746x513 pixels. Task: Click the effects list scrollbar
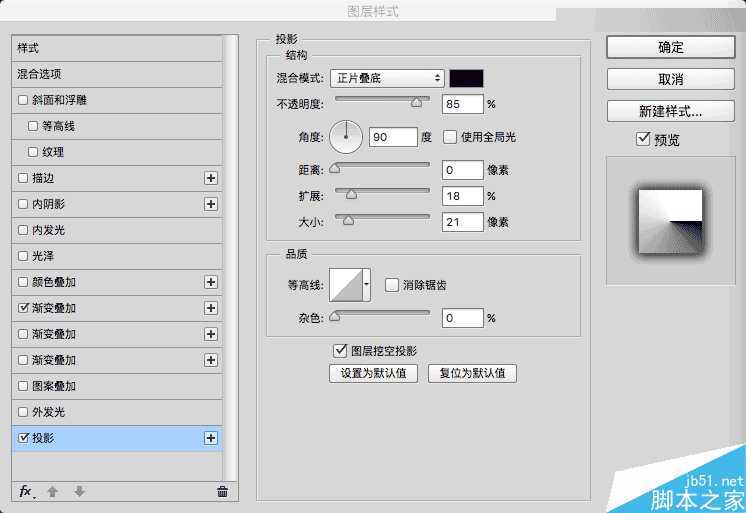tap(231, 257)
